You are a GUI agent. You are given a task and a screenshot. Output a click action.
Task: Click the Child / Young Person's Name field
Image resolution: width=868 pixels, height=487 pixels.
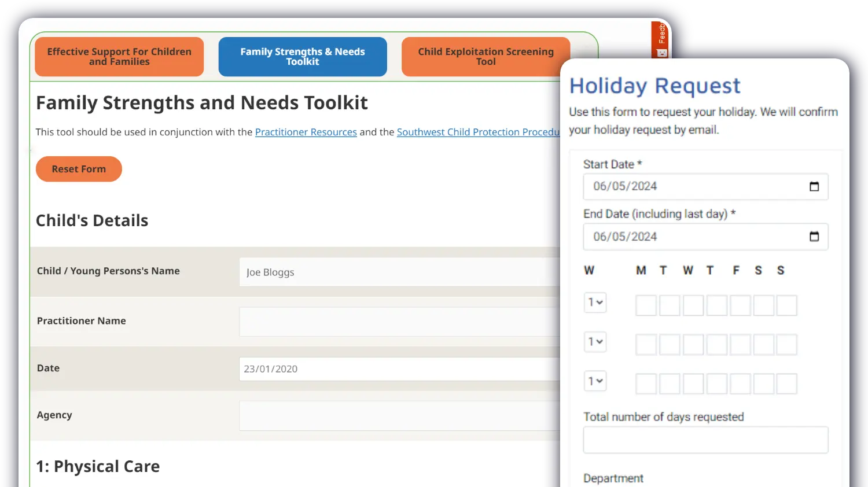tap(399, 272)
